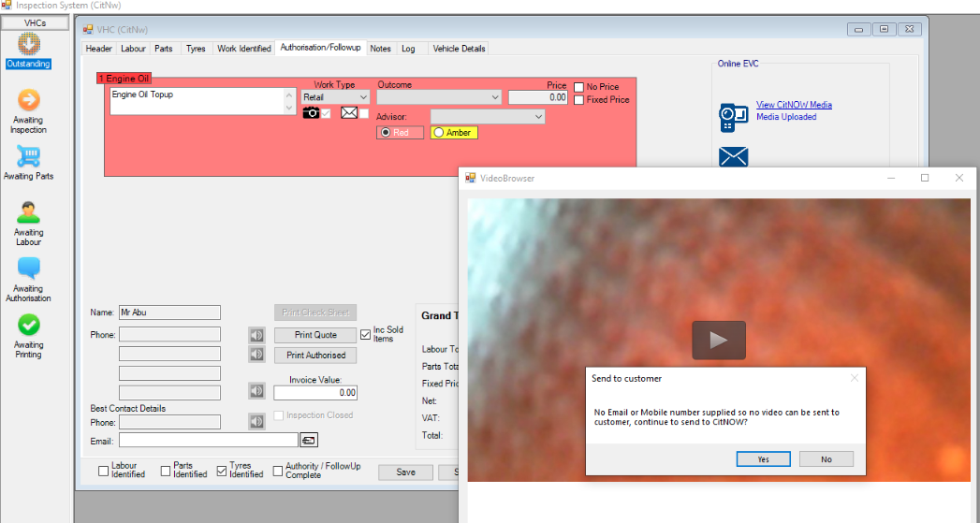Click the speaker icon beside Invoice Value
Image resolution: width=980 pixels, height=523 pixels.
click(256, 391)
